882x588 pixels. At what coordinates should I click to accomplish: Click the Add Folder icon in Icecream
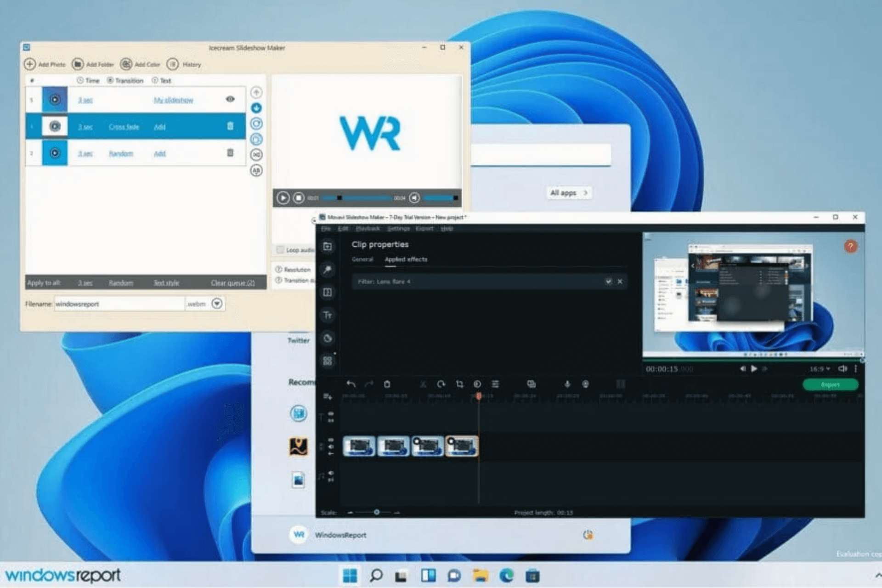[x=78, y=64]
